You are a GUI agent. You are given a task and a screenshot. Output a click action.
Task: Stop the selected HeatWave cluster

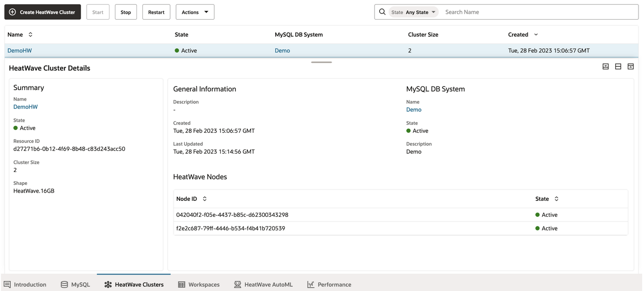coord(126,12)
